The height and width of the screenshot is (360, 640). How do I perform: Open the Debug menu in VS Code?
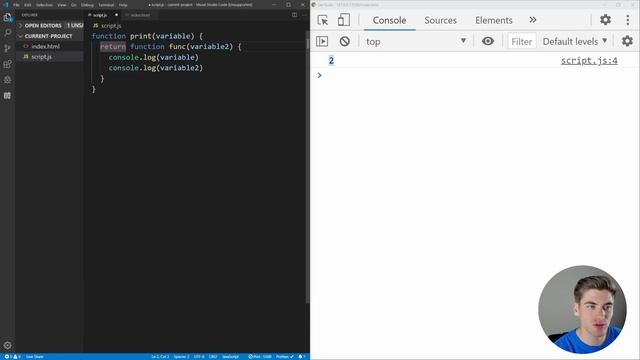[x=87, y=5]
